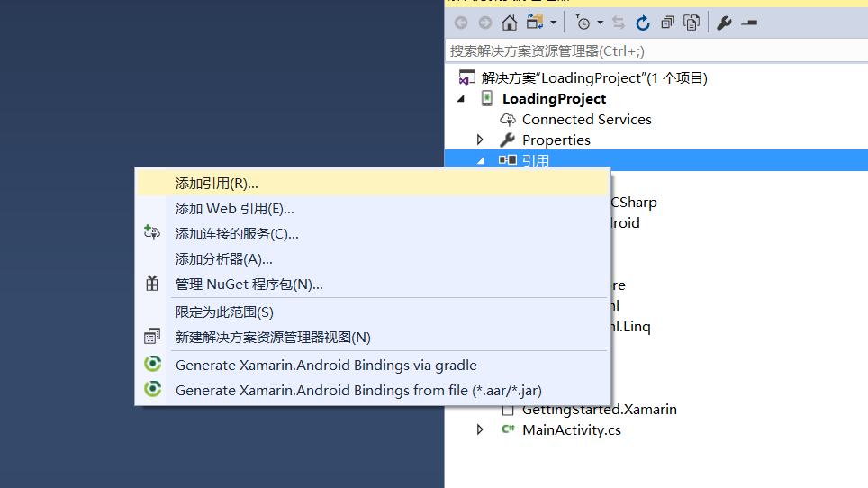Screen dimensions: 868x488
Task: Switch views icon in Solution Explorer toolbar
Action: pyautogui.click(x=535, y=23)
